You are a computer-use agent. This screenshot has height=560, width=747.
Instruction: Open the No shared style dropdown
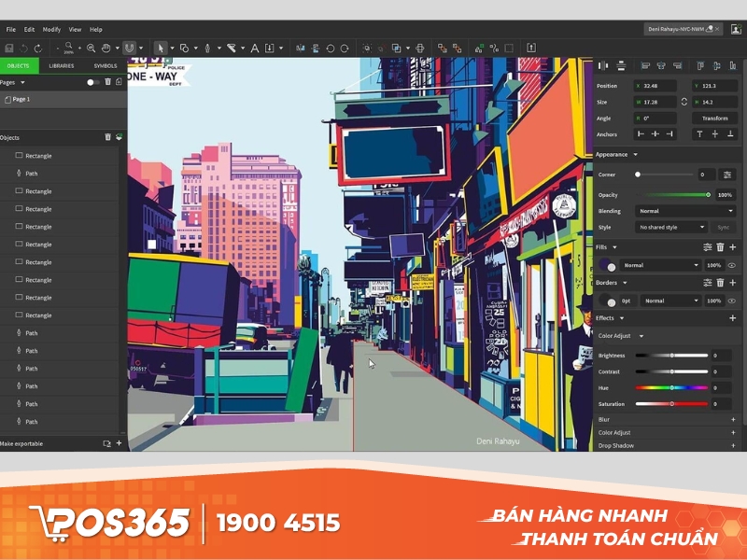(x=671, y=227)
